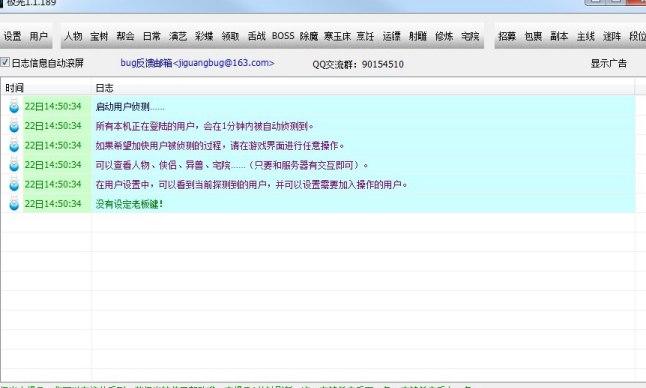Viewport: 646px width, 388px height.
Task: Open the 设置 tab
Action: [x=12, y=36]
